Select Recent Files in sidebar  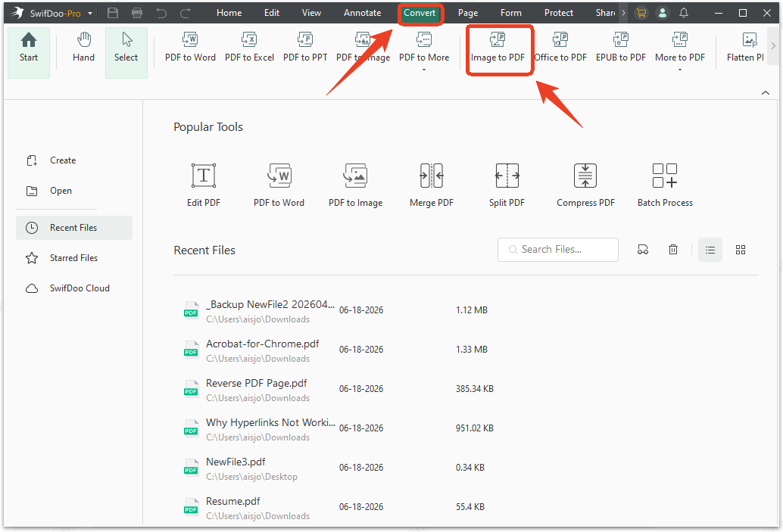pyautogui.click(x=74, y=228)
